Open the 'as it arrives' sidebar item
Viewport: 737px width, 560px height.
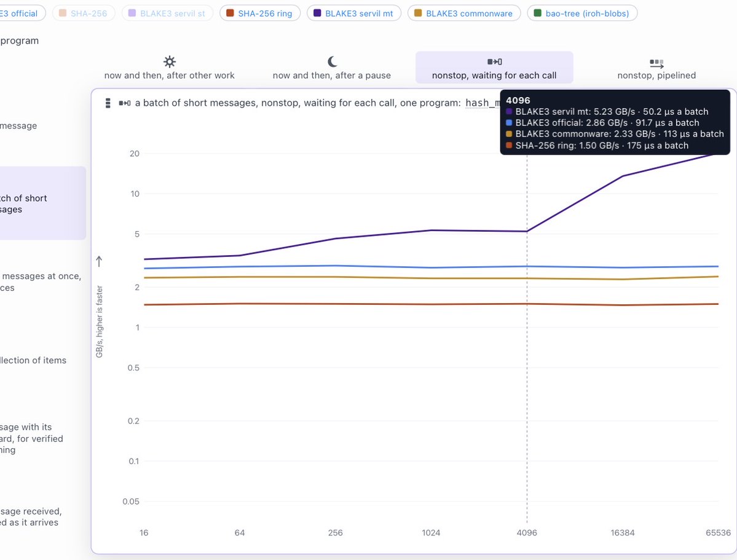[31, 516]
